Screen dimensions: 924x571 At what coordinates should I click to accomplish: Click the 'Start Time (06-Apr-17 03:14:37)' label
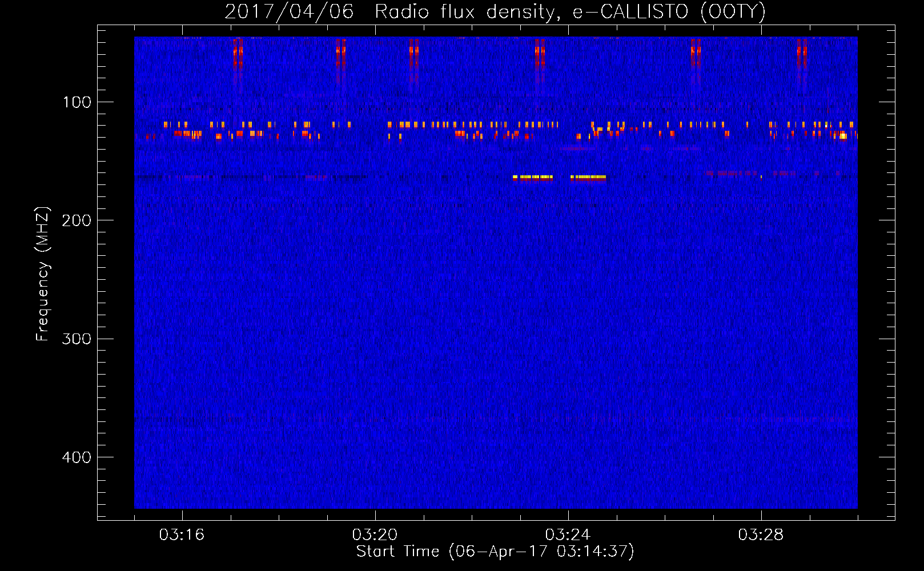495,552
